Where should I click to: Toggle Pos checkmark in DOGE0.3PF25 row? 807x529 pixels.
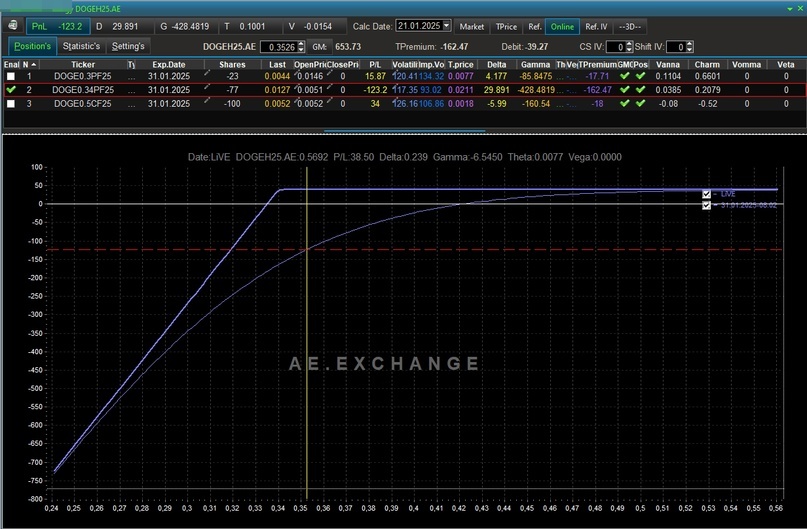pyautogui.click(x=641, y=76)
